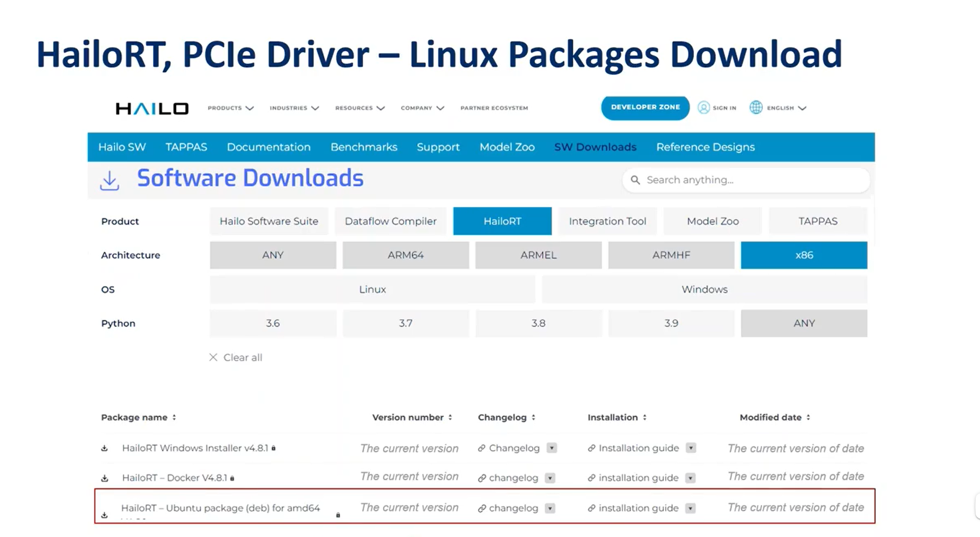
Task: Open SW Downloads tab
Action: [x=596, y=147]
